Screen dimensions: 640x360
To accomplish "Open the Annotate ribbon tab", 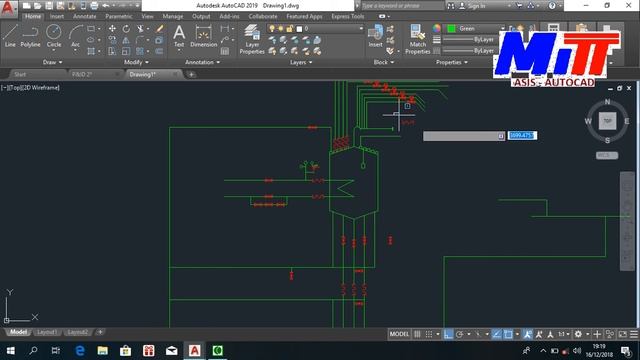I will (x=84, y=16).
